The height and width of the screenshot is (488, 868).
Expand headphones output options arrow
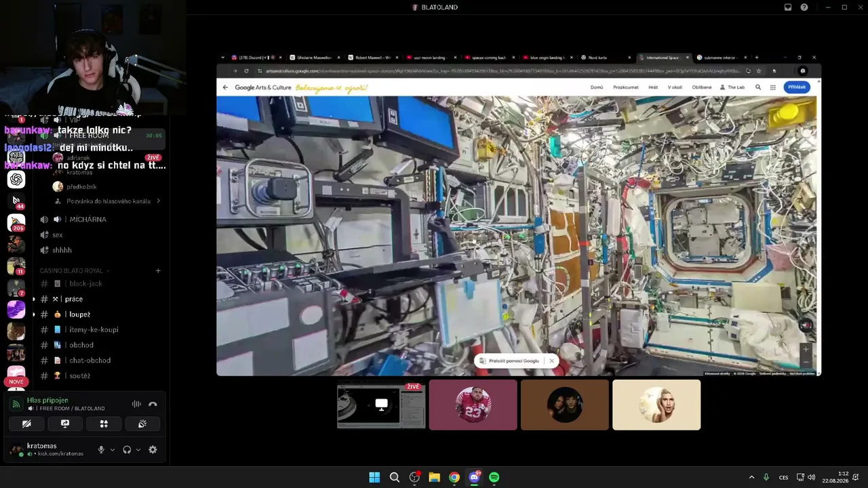tap(138, 449)
